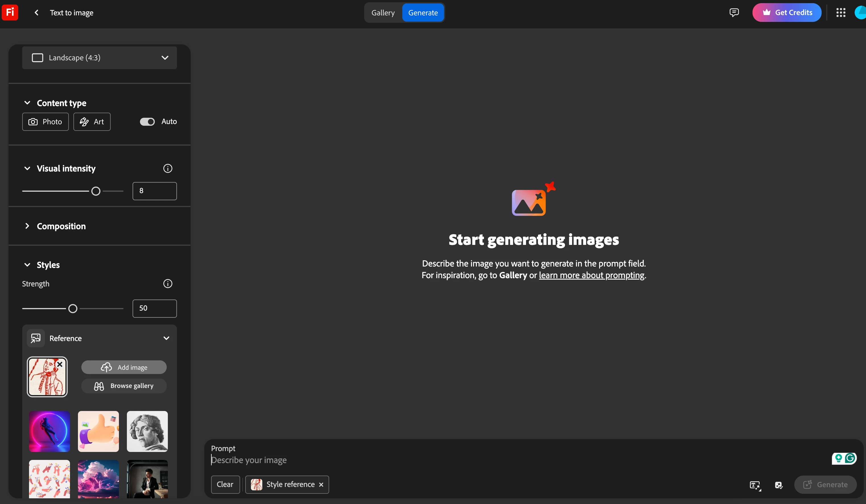Click the Visual intensity slider handle
Viewport: 866px width, 504px height.
[96, 191]
